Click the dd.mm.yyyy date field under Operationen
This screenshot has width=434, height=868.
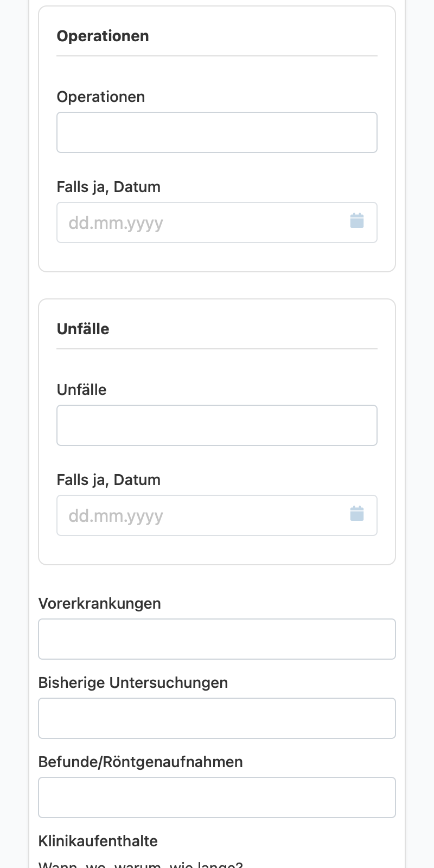(x=217, y=222)
